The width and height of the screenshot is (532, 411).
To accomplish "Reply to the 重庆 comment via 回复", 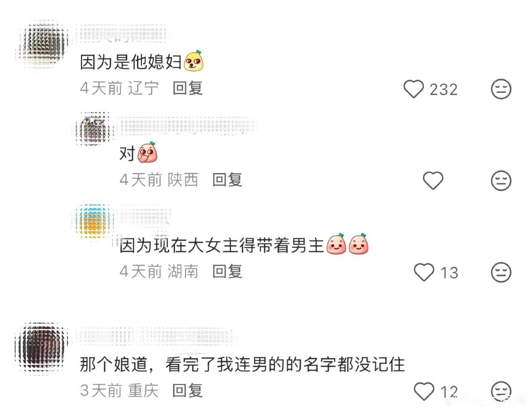I will 187,390.
